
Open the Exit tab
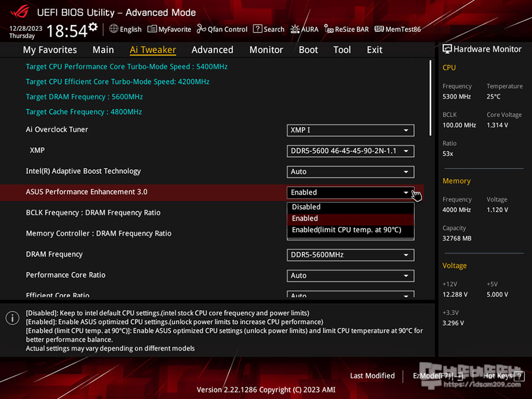point(375,50)
